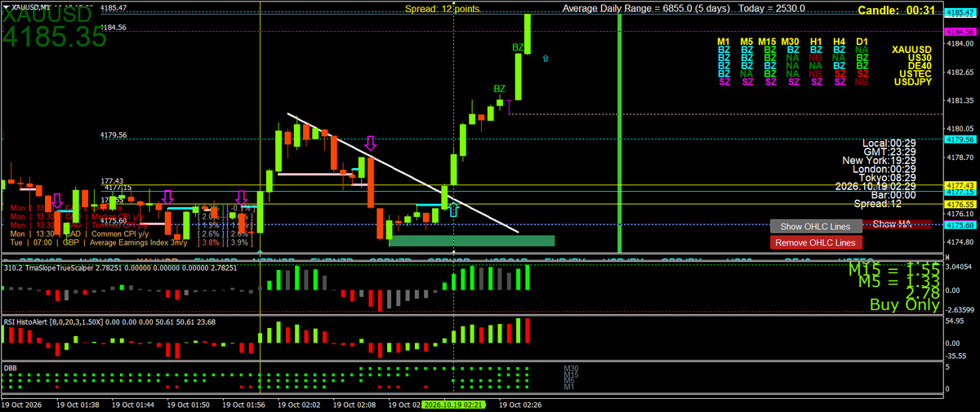Image resolution: width=980 pixels, height=412 pixels.
Task: Click USDJPY in the dashboard symbol list
Action: [915, 82]
